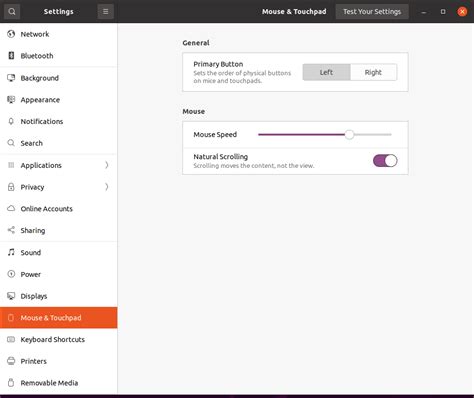Open the Sound settings panel
This screenshot has width=474, height=398.
pyautogui.click(x=59, y=252)
